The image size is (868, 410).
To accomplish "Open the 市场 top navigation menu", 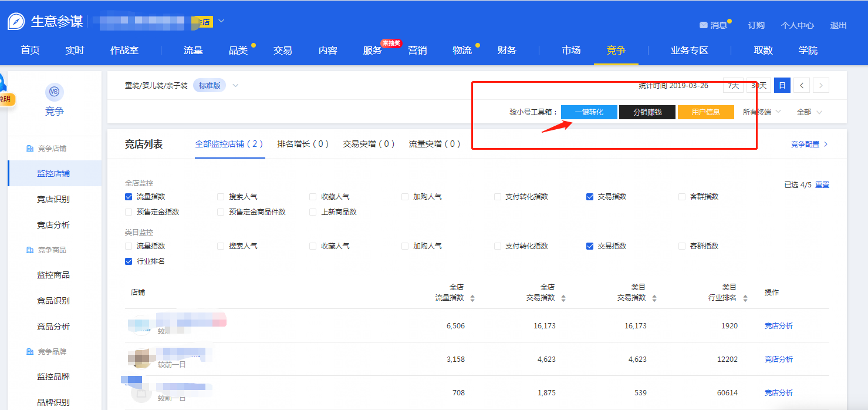I will tap(571, 51).
